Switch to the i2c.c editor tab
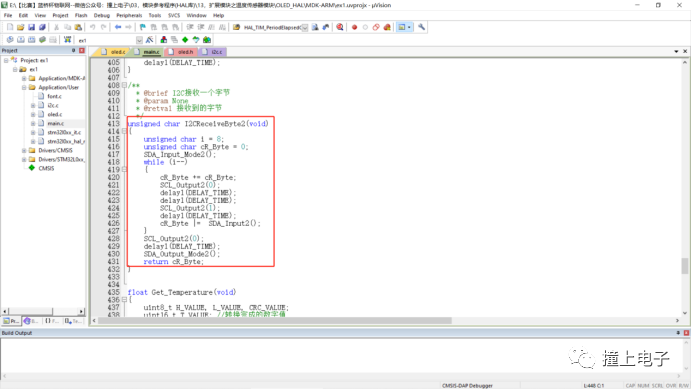Viewport: 692px width, 389px height. click(212, 52)
